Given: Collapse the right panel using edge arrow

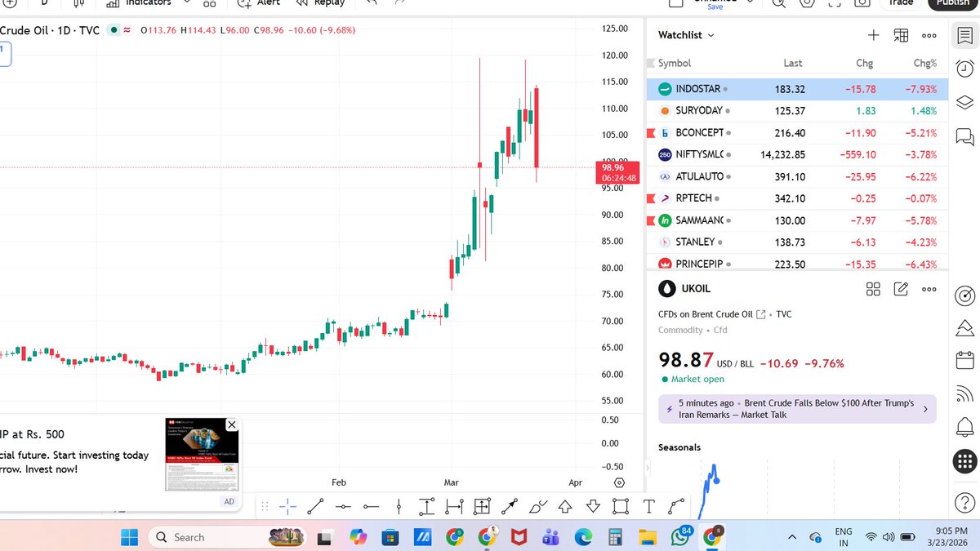Looking at the screenshot, I should 648,469.
